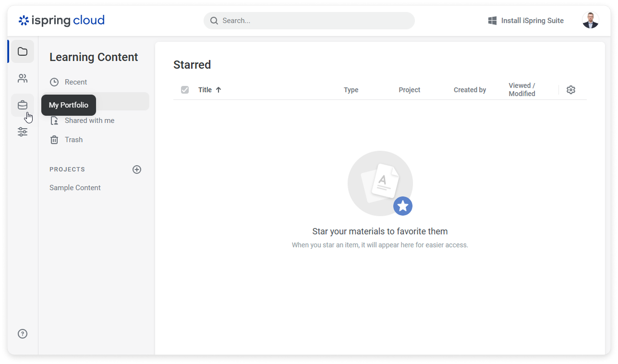Open Shared with me section

click(x=89, y=121)
